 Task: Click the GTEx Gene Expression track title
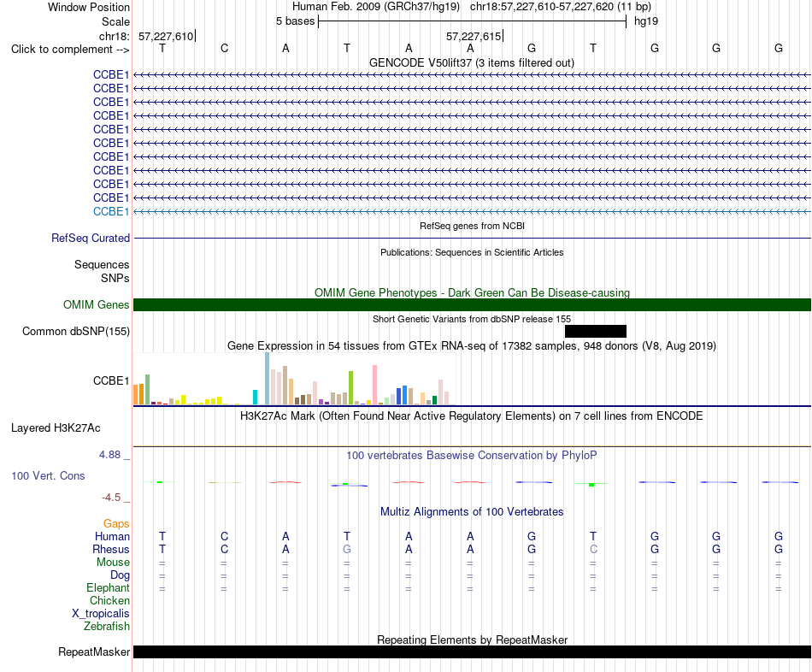pos(472,345)
